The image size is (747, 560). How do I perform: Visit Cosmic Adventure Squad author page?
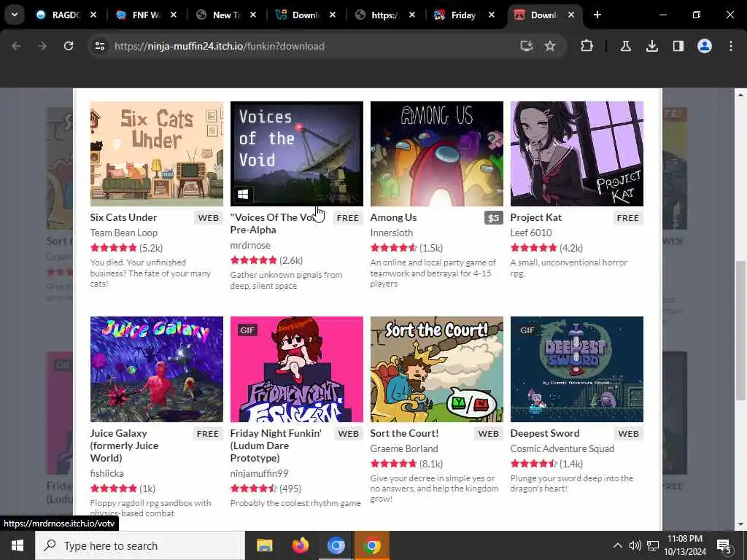[562, 448]
